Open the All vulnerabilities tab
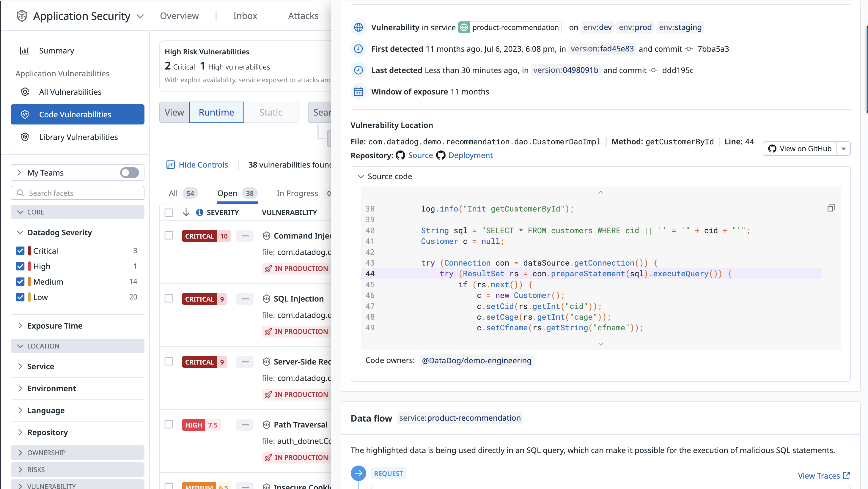Viewport: 868px width, 489px height. pos(173,193)
